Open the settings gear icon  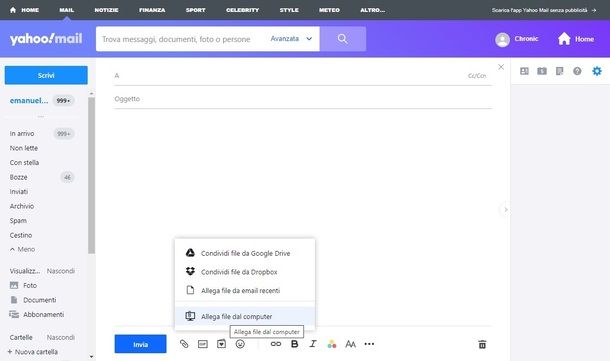(597, 71)
